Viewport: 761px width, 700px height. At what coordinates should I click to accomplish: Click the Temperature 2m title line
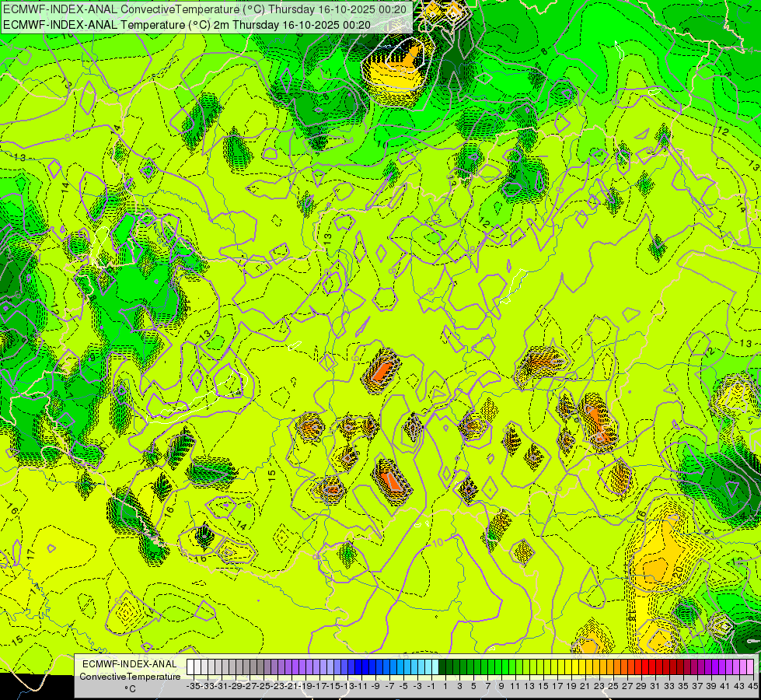coord(187,25)
